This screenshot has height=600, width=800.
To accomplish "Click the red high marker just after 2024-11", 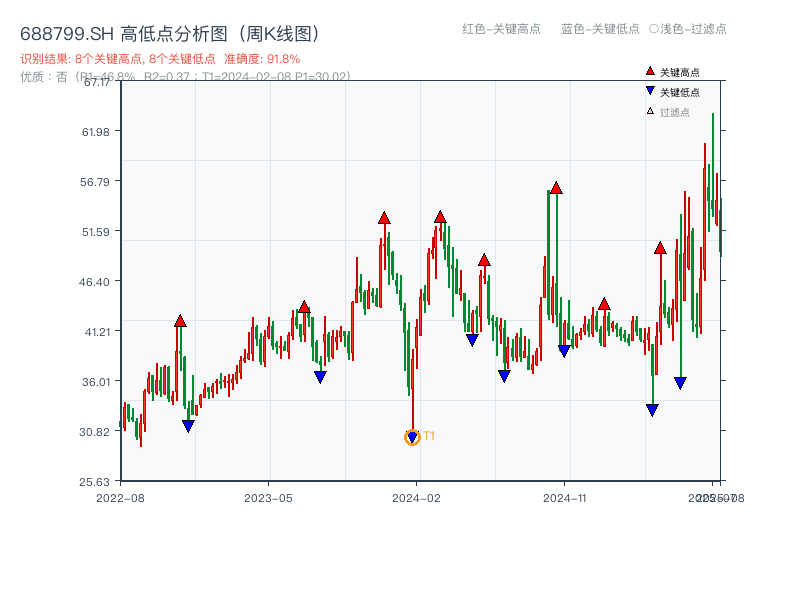I will (604, 304).
